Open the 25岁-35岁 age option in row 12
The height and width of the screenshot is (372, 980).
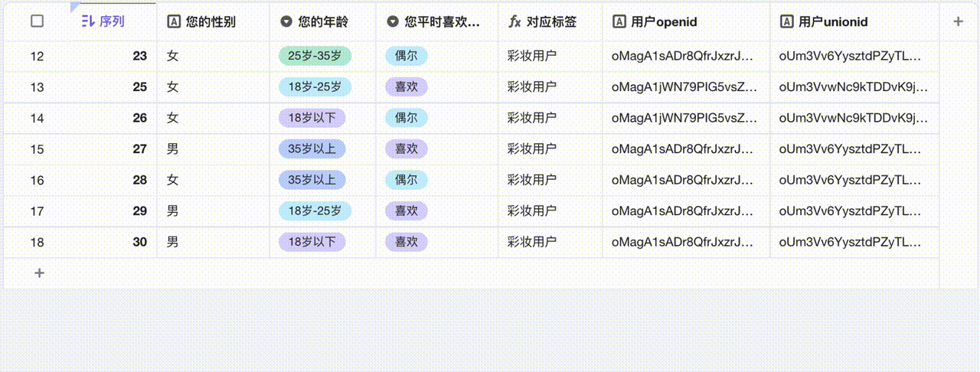[x=314, y=56]
